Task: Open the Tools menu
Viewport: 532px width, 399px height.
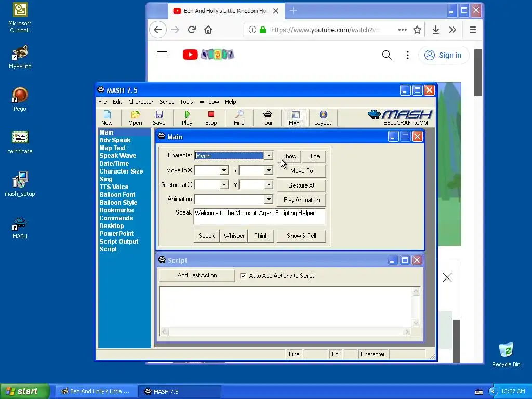Action: point(187,102)
